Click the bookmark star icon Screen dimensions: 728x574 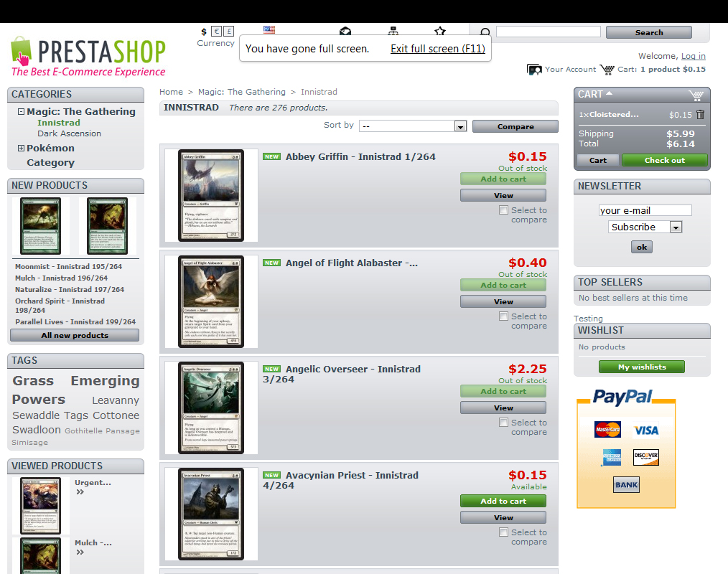440,31
